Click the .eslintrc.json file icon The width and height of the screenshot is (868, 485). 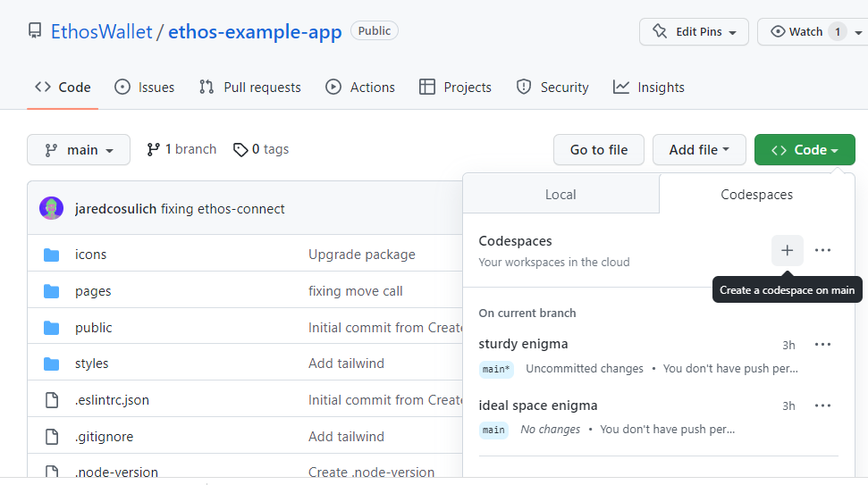(52, 400)
